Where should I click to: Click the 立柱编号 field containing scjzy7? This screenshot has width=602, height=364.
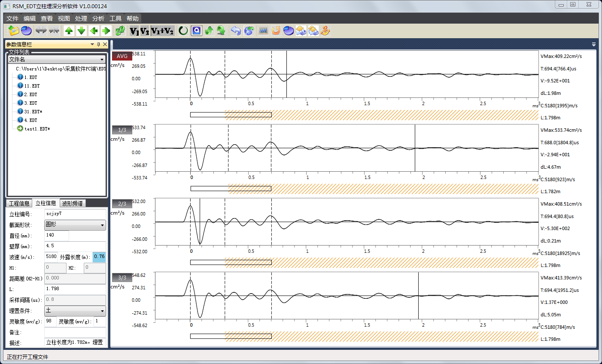[x=75, y=214]
